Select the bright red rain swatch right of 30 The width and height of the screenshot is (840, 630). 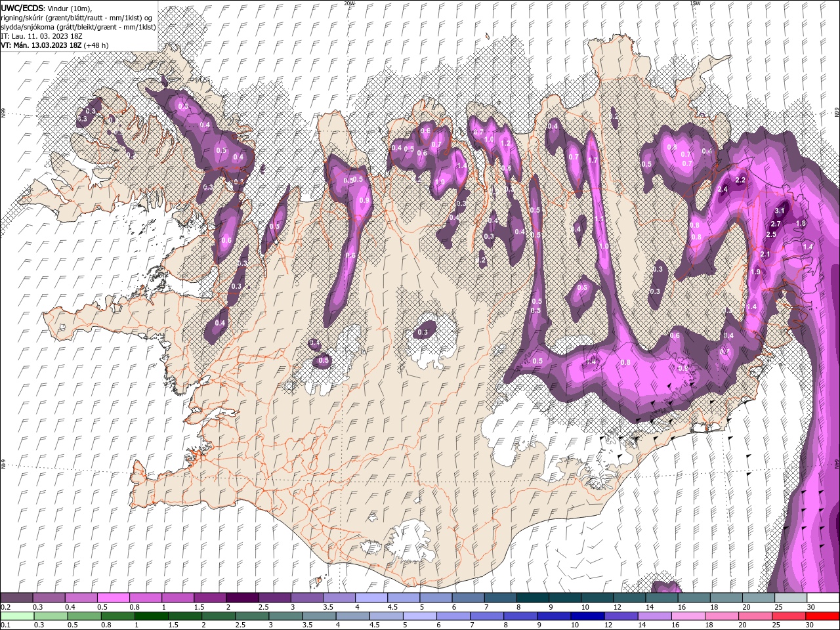[823, 616]
